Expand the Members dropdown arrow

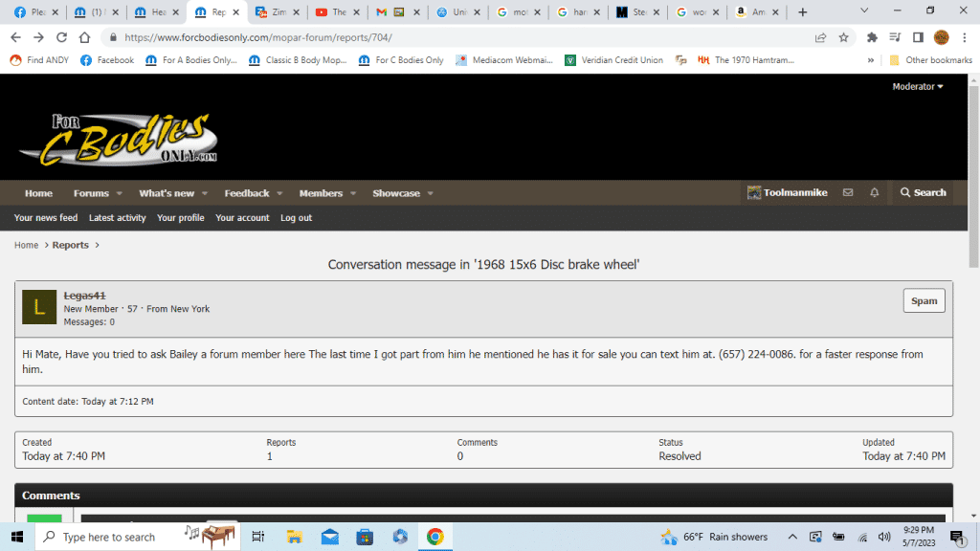pos(352,193)
